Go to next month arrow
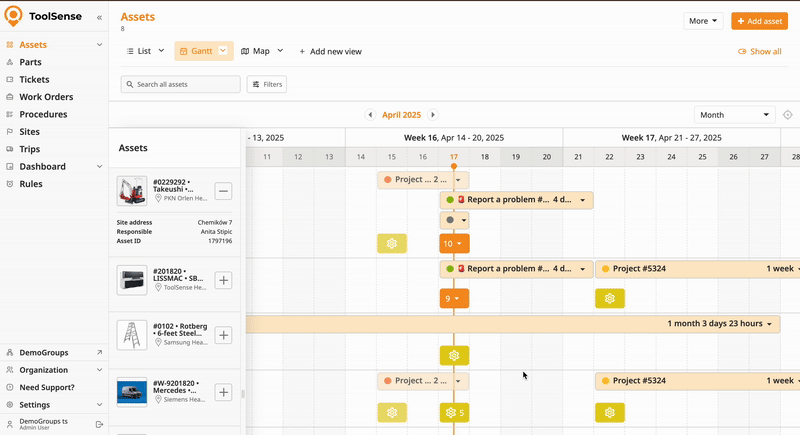Screen dimensions: 800x435 [x=433, y=115]
